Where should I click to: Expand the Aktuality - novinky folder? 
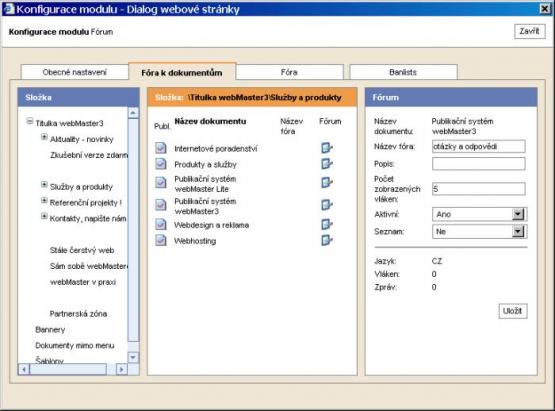click(44, 137)
